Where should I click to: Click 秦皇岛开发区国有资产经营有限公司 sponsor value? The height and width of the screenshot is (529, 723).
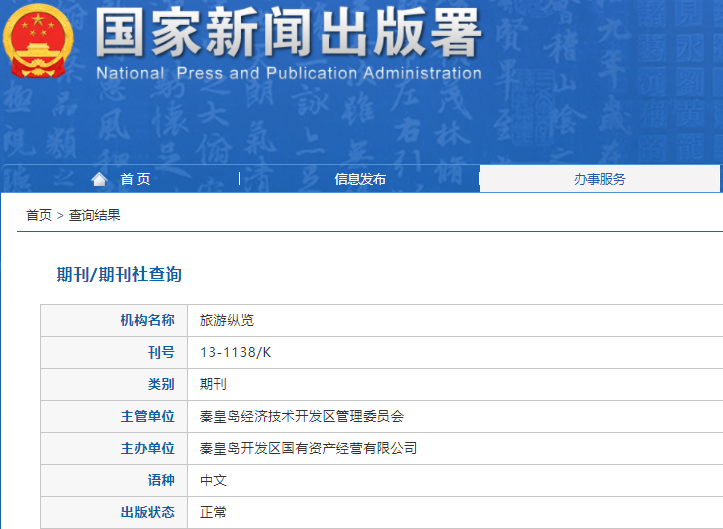308,448
